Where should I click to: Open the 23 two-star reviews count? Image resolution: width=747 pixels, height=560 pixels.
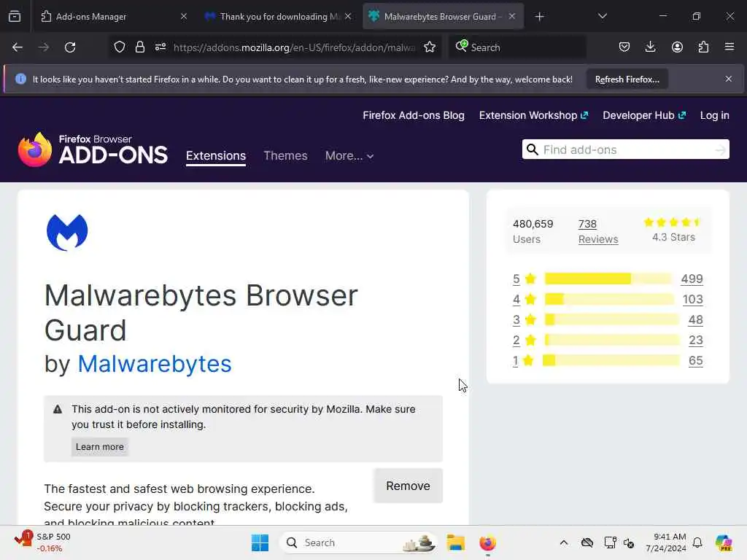[x=695, y=340]
